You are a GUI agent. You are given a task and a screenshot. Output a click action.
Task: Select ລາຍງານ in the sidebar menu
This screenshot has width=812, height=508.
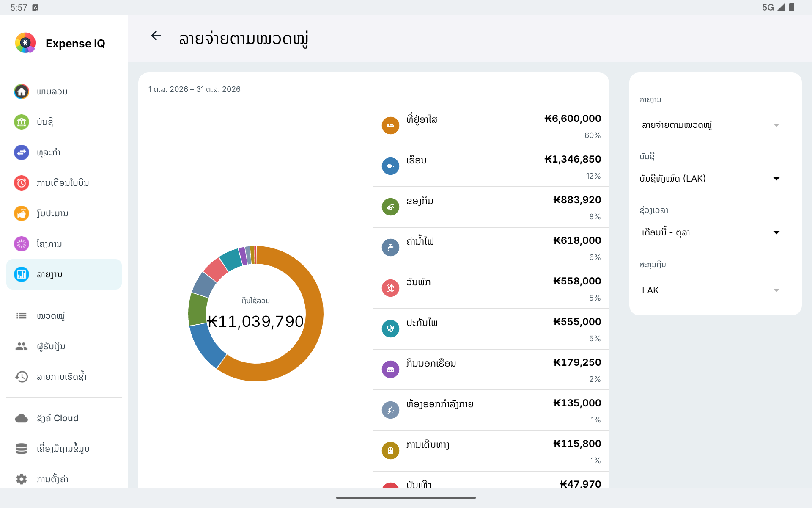click(64, 274)
